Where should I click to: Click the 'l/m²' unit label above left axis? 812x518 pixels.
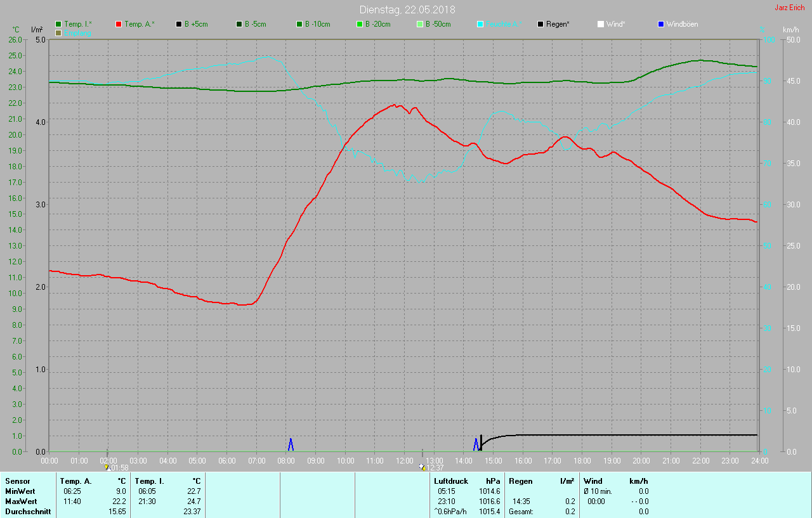pyautogui.click(x=37, y=30)
